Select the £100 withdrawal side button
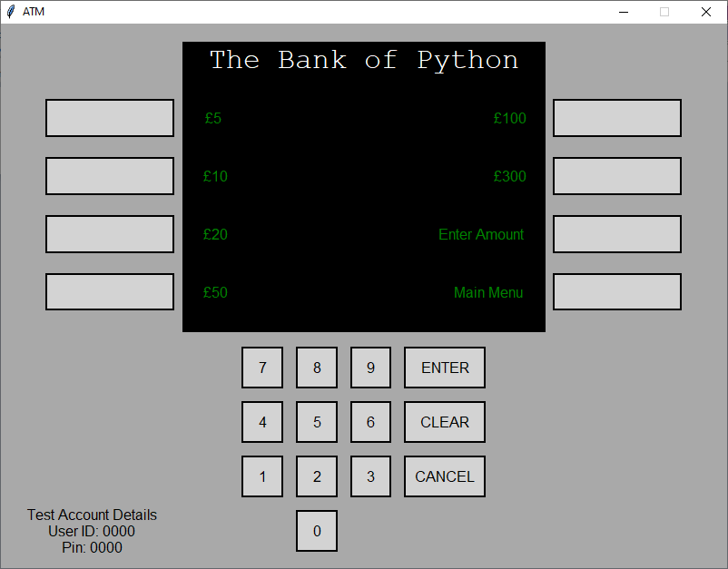 (x=616, y=118)
